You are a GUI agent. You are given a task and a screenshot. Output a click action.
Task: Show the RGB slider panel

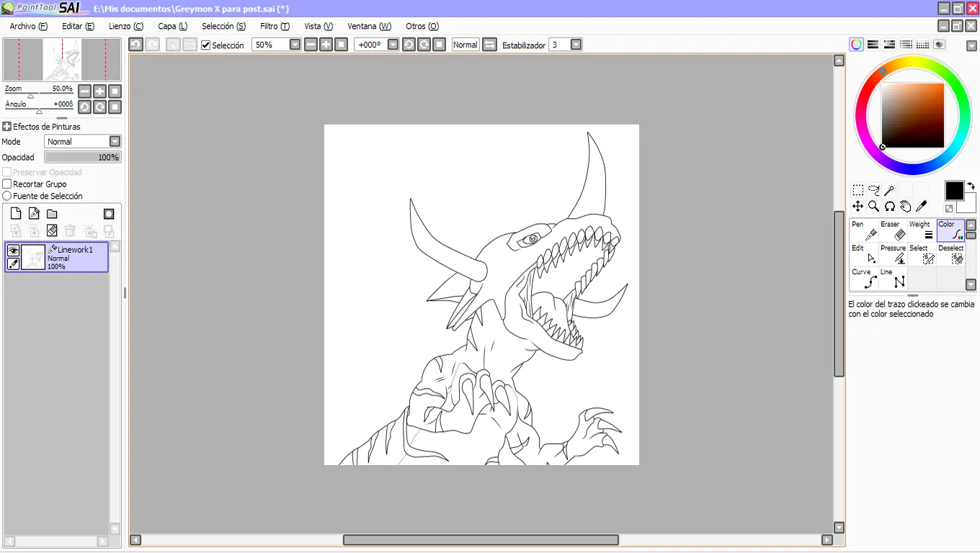(873, 45)
